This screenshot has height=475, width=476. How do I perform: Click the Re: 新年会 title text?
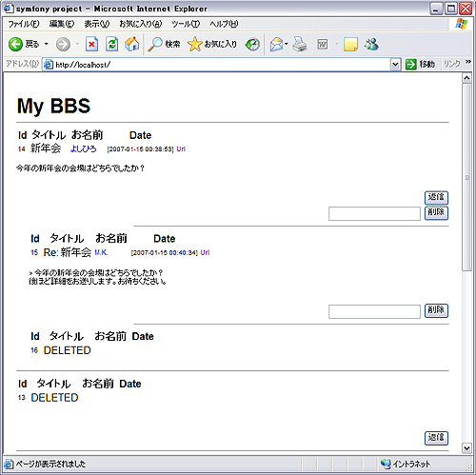point(68,252)
